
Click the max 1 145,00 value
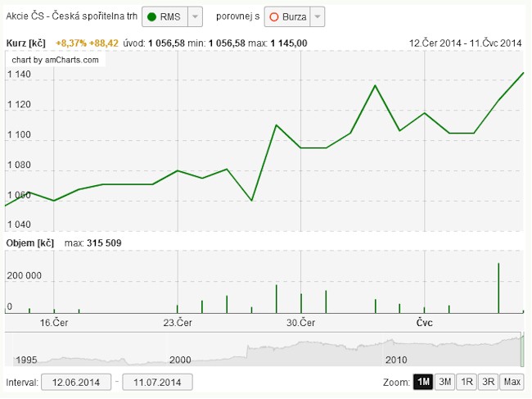289,43
